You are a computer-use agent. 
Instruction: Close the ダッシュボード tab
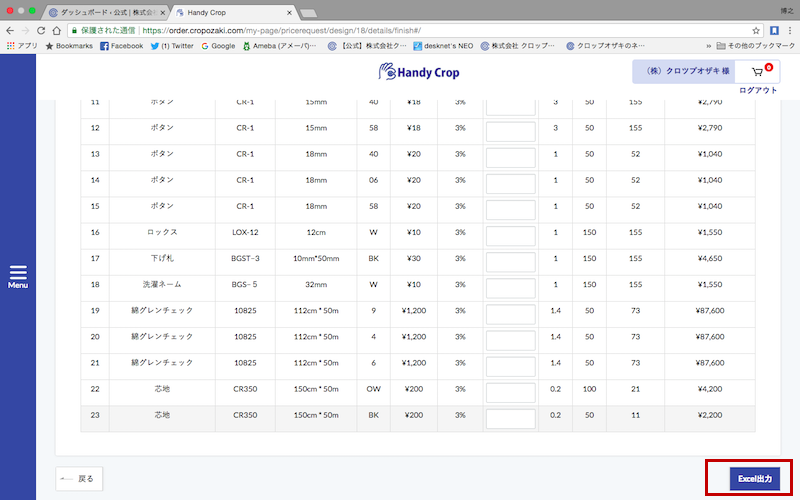tap(163, 13)
